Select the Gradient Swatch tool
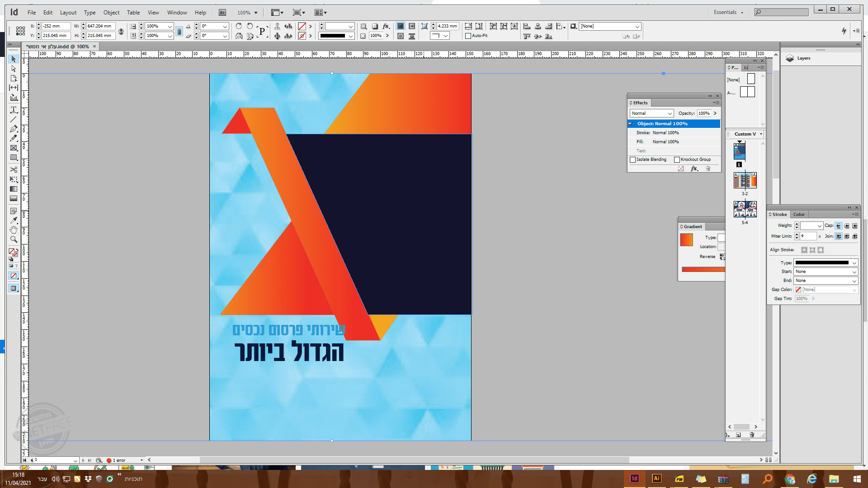Screen dimensions: 868x488 [x=14, y=189]
